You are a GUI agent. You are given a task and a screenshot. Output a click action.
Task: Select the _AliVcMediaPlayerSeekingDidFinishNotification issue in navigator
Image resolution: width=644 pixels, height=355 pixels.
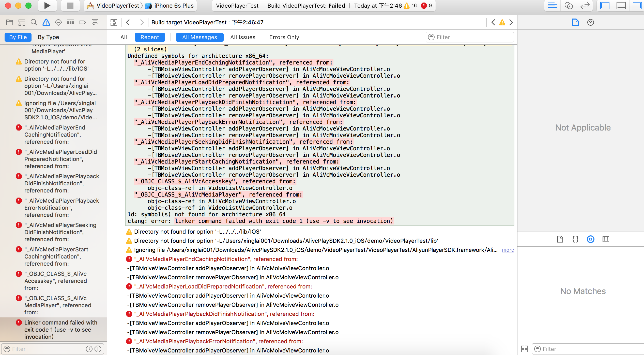[53, 232]
